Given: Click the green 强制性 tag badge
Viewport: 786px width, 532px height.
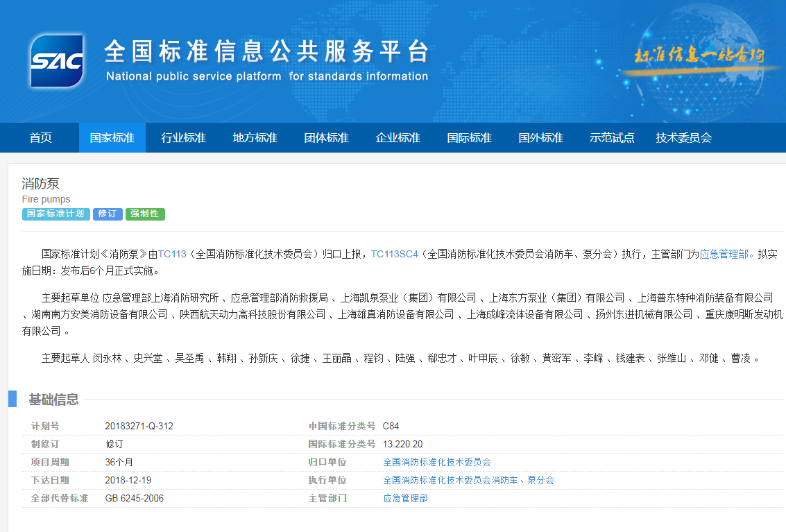Looking at the screenshot, I should [x=145, y=214].
